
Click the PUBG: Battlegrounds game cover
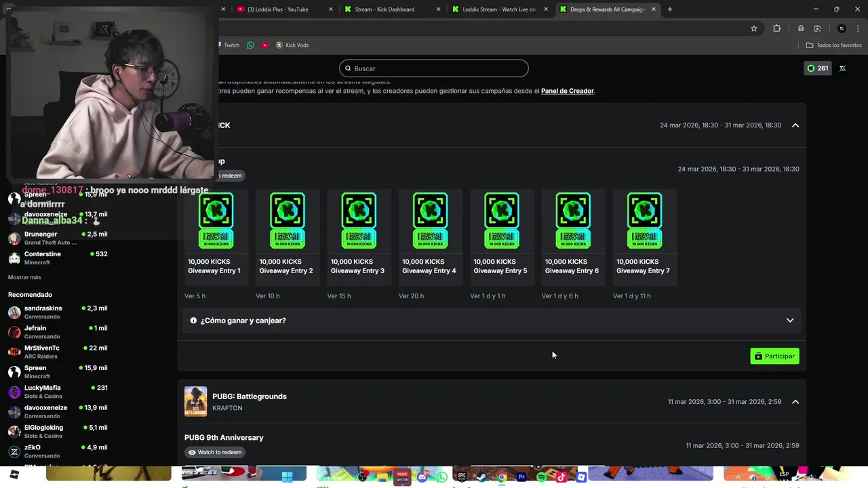point(196,402)
